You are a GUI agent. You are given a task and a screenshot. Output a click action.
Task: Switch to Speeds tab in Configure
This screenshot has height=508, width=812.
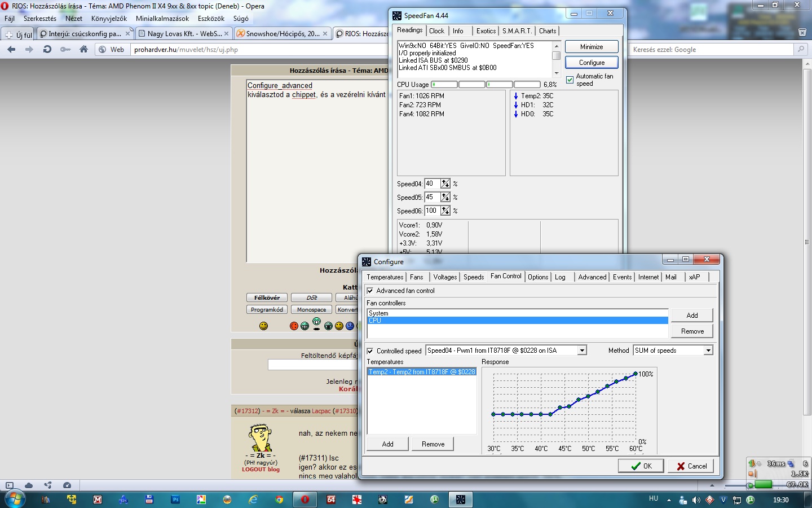(474, 277)
